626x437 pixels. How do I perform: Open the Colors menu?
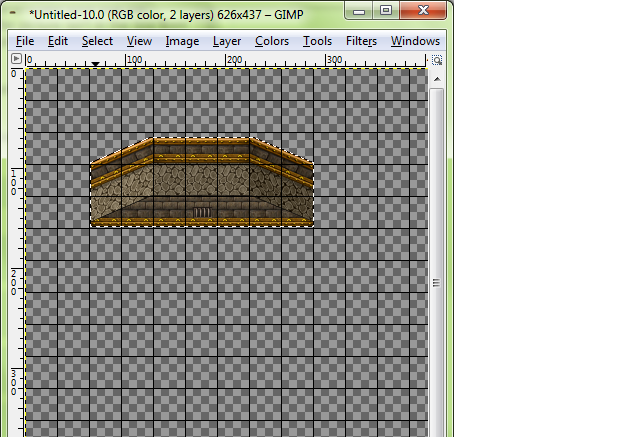[x=272, y=41]
